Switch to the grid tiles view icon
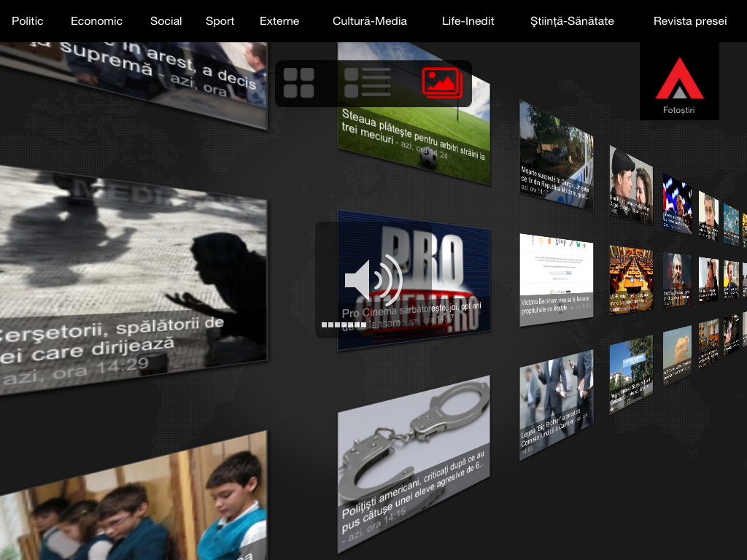This screenshot has width=747, height=560. [298, 83]
